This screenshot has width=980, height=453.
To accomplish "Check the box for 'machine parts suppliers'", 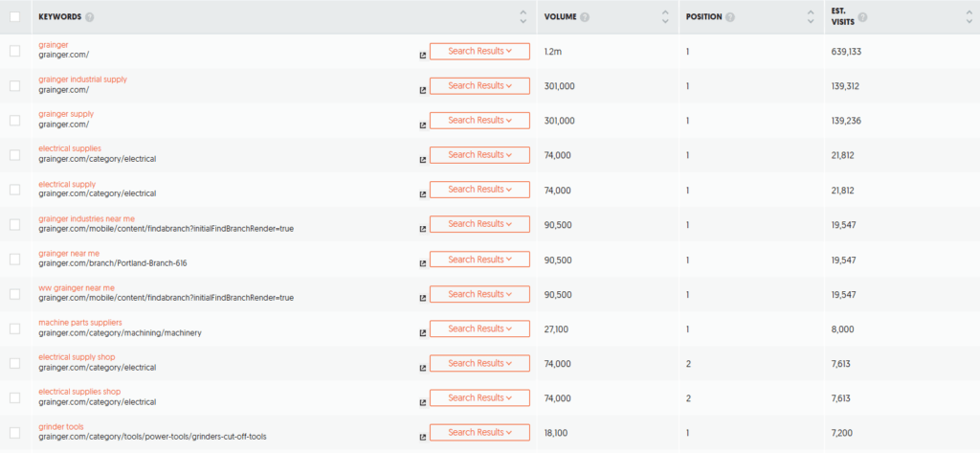I will point(15,328).
